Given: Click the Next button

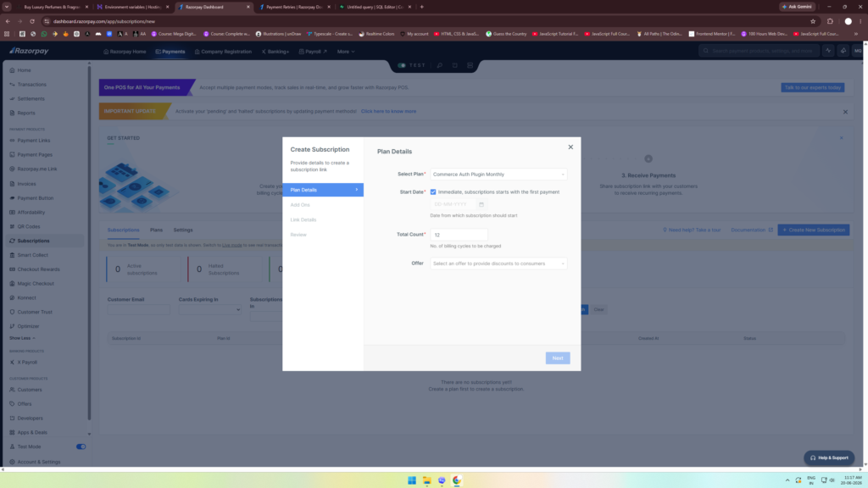Looking at the screenshot, I should click(x=558, y=358).
